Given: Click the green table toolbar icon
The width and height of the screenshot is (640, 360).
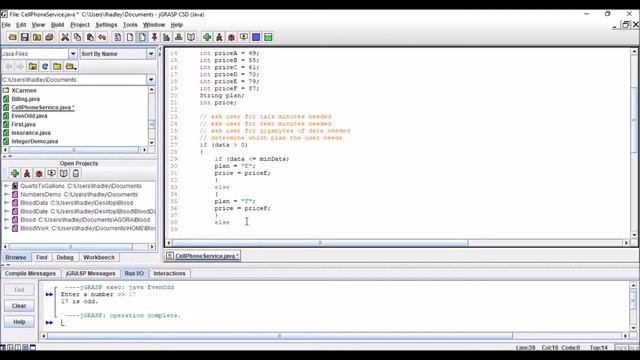Looking at the screenshot, I should pos(268,37).
